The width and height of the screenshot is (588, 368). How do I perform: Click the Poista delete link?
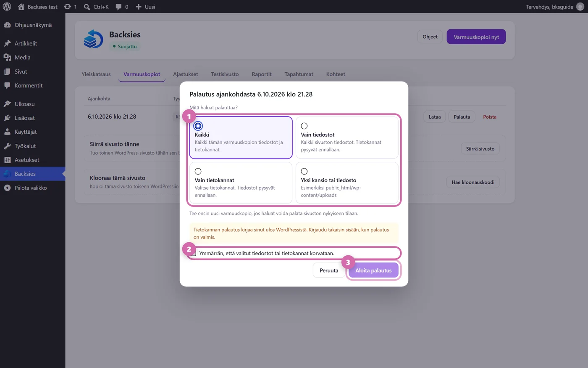pyautogui.click(x=490, y=117)
